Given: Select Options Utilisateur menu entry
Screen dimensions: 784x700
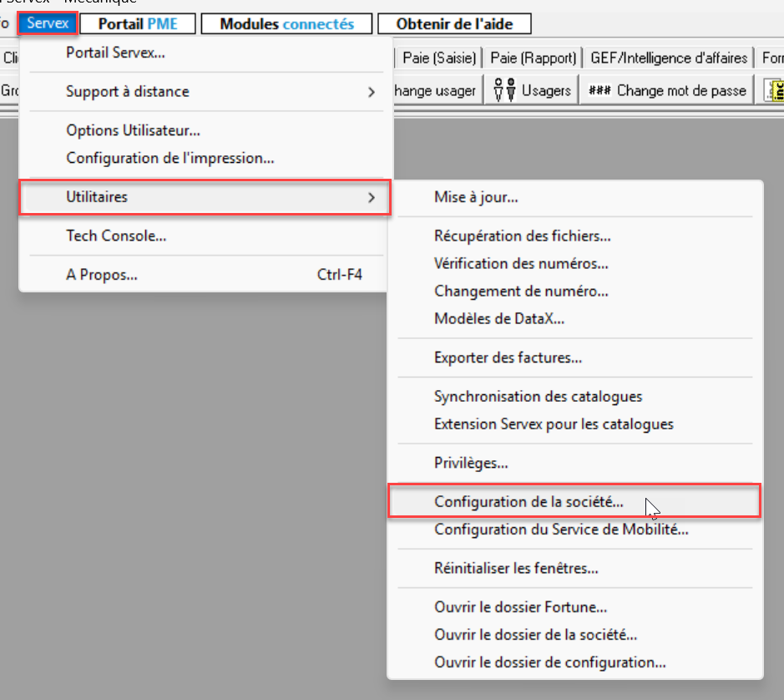Looking at the screenshot, I should pyautogui.click(x=133, y=131).
